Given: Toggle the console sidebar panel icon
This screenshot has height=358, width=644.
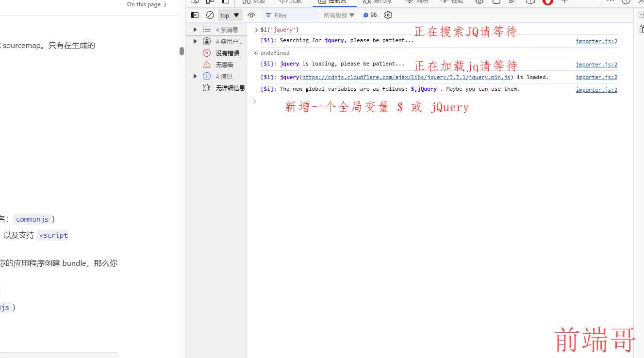Looking at the screenshot, I should (x=195, y=15).
